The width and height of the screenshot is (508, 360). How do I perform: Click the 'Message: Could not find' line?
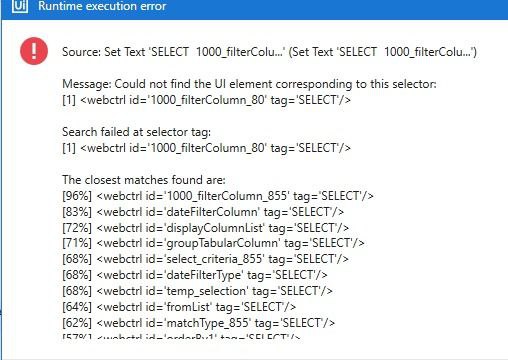[249, 84]
